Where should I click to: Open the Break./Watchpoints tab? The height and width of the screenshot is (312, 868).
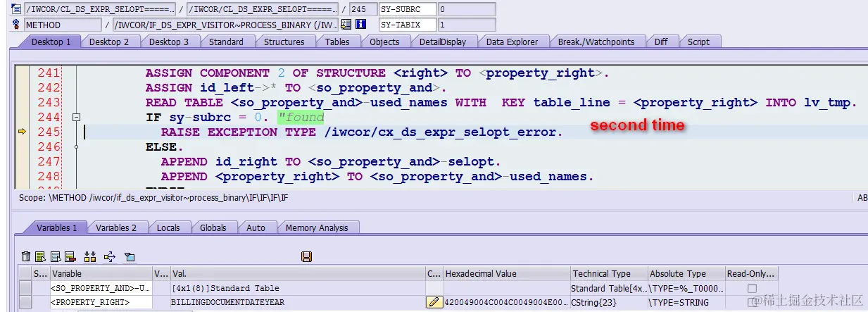[596, 42]
